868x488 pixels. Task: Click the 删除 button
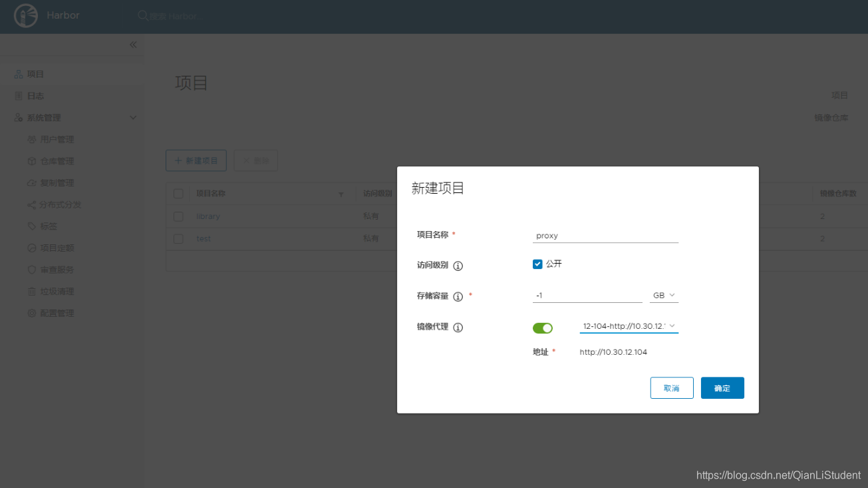(x=255, y=160)
